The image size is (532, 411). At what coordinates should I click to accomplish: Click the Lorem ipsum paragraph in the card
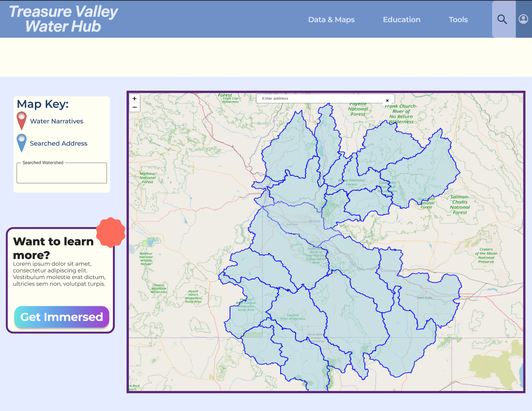click(x=59, y=274)
